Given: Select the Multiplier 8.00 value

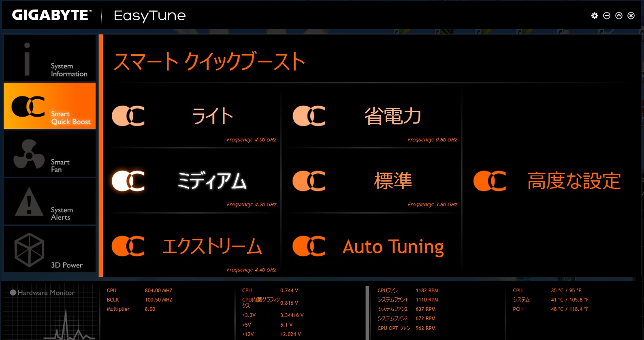Looking at the screenshot, I should pyautogui.click(x=150, y=309).
